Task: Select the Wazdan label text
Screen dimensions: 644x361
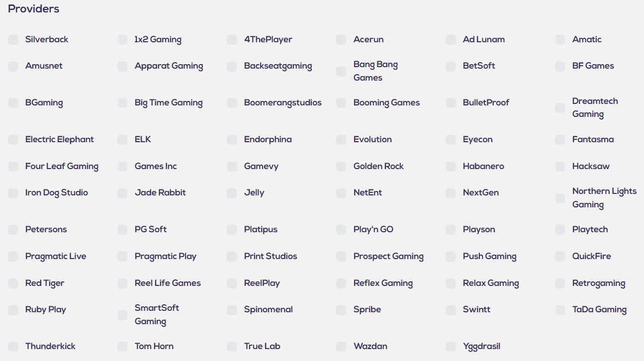Action: tap(370, 346)
